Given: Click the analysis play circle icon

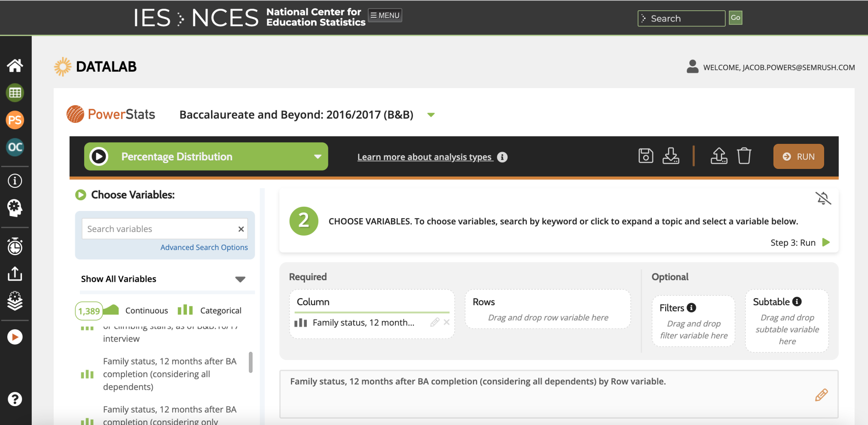Looking at the screenshot, I should coord(99,156).
